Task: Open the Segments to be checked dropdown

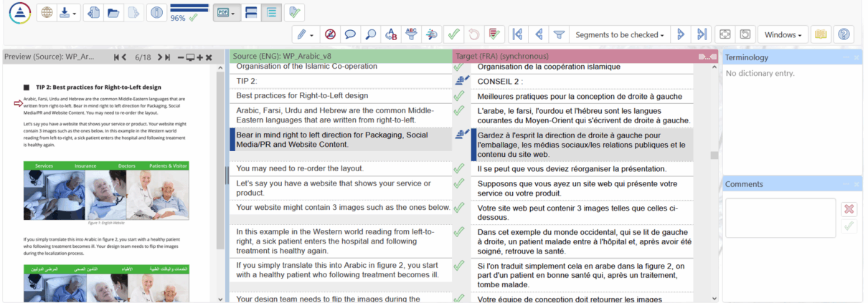Action: click(620, 34)
